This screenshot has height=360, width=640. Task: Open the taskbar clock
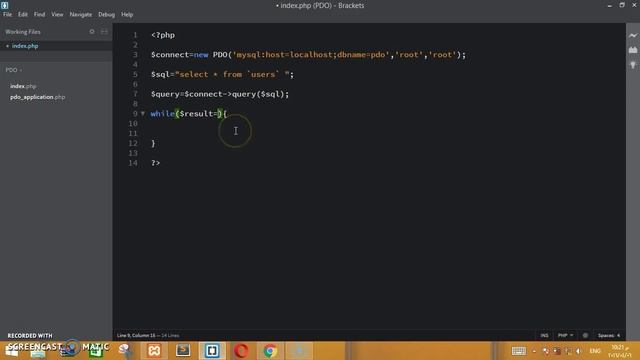[x=620, y=351]
